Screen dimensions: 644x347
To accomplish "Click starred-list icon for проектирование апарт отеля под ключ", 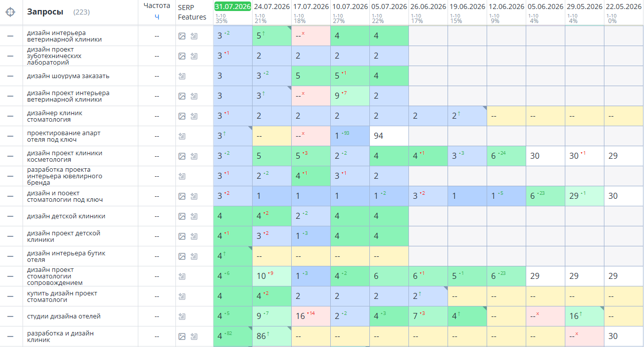I will (x=182, y=136).
